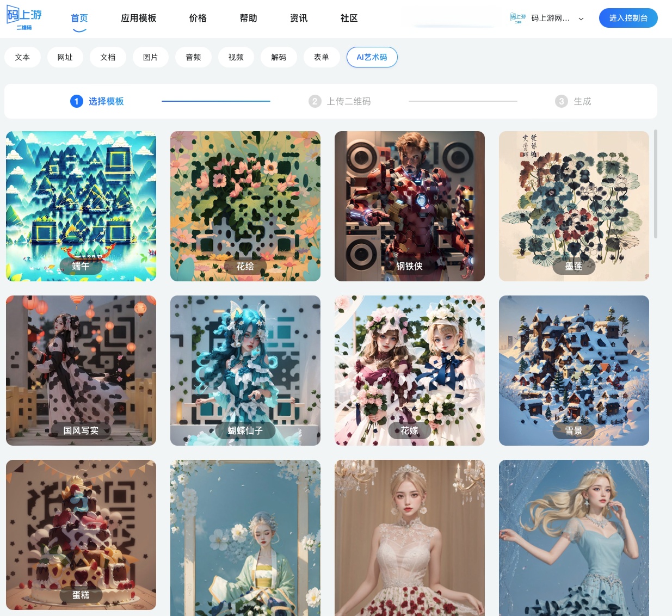
Task: Choose the blonde girl in rose dress template
Action: [x=410, y=538]
